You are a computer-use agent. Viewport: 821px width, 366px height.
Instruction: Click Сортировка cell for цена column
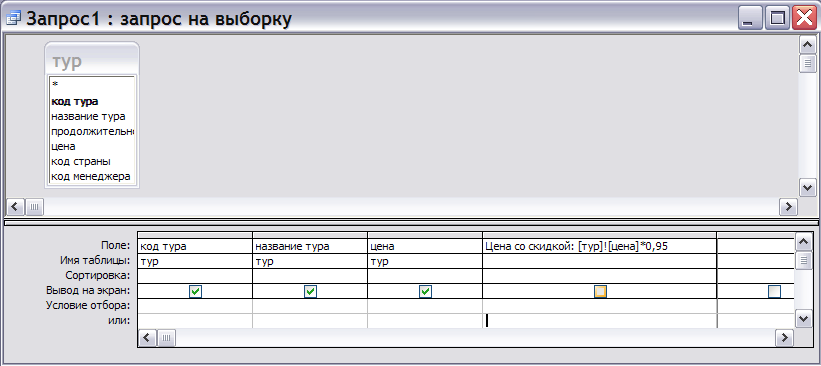425,276
